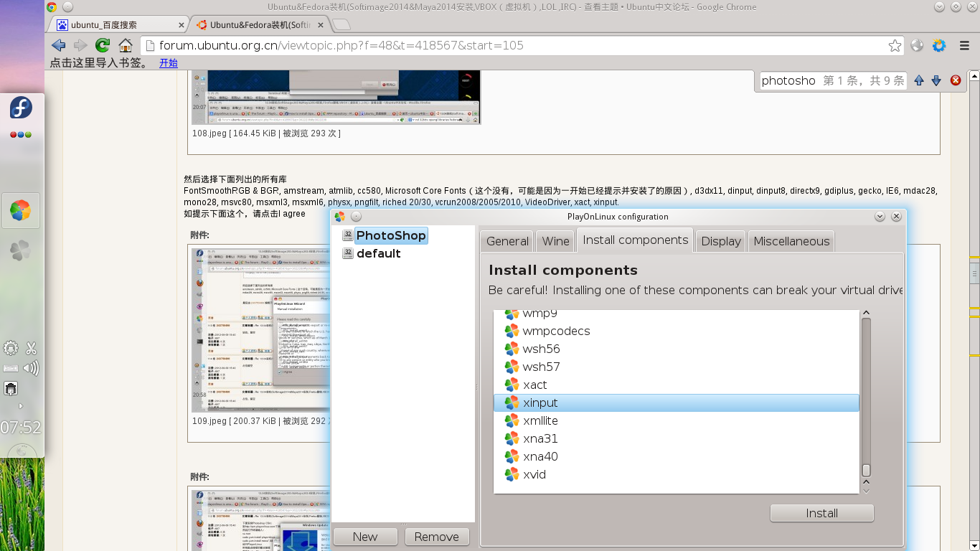Jump to next find result with down arrow
Image resolution: width=980 pixels, height=551 pixels.
(936, 80)
